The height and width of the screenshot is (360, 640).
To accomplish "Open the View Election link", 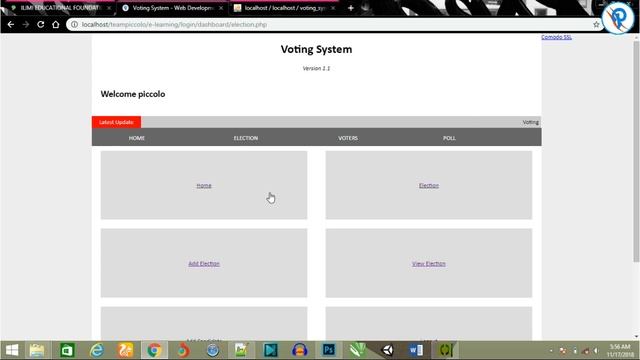I will pos(429,264).
